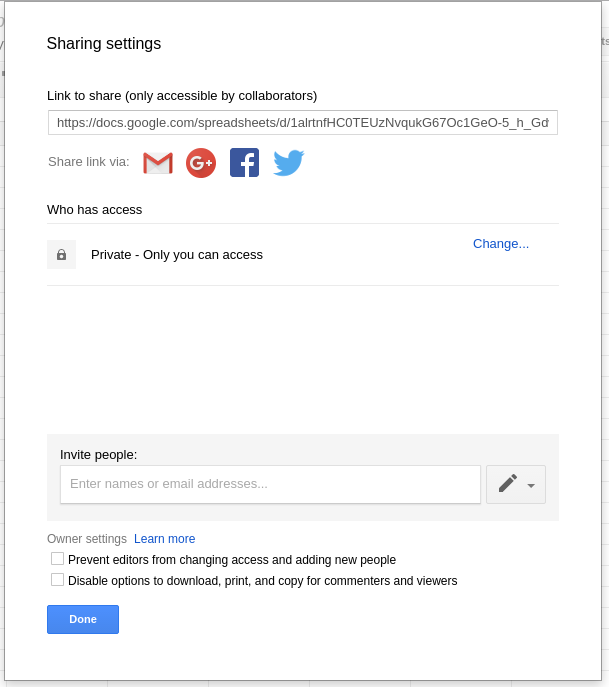609x687 pixels.
Task: Expand the permission dropdown arrow beside pencil
Action: pos(531,485)
